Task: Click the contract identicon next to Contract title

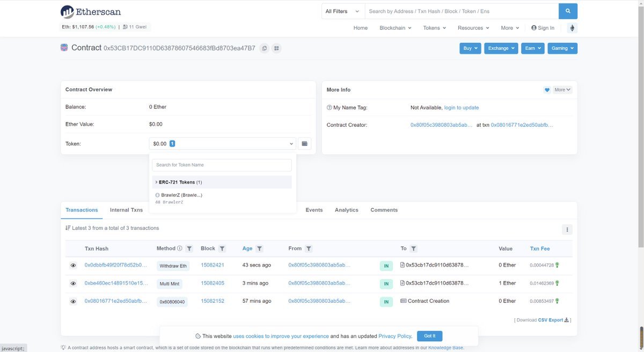Action: 64,48
